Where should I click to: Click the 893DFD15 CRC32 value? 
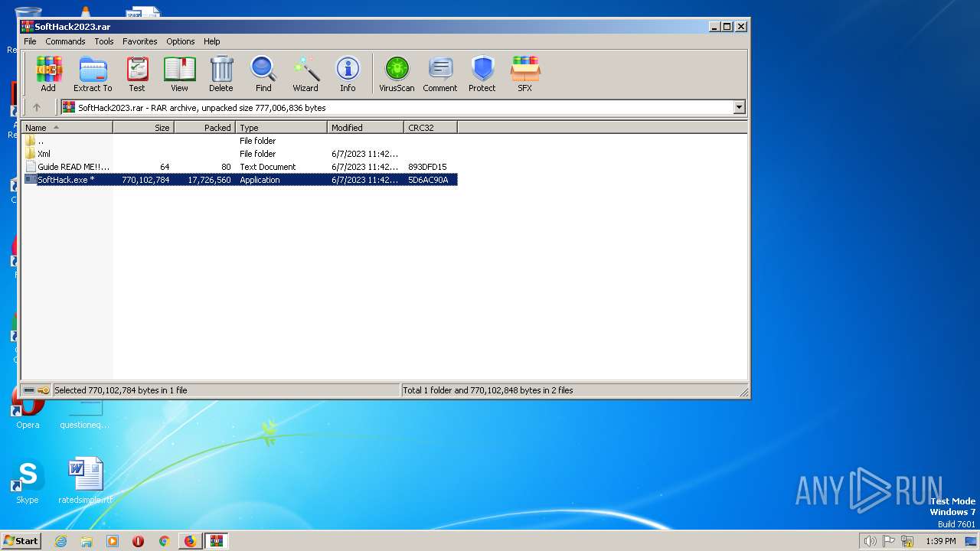[x=427, y=167]
